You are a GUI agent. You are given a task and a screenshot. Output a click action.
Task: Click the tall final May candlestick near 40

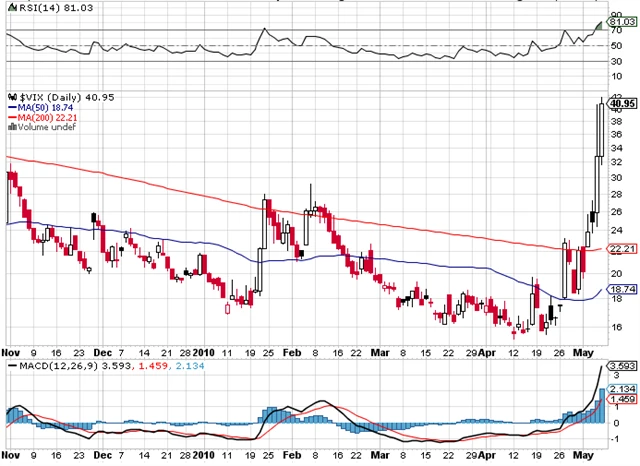[601, 130]
